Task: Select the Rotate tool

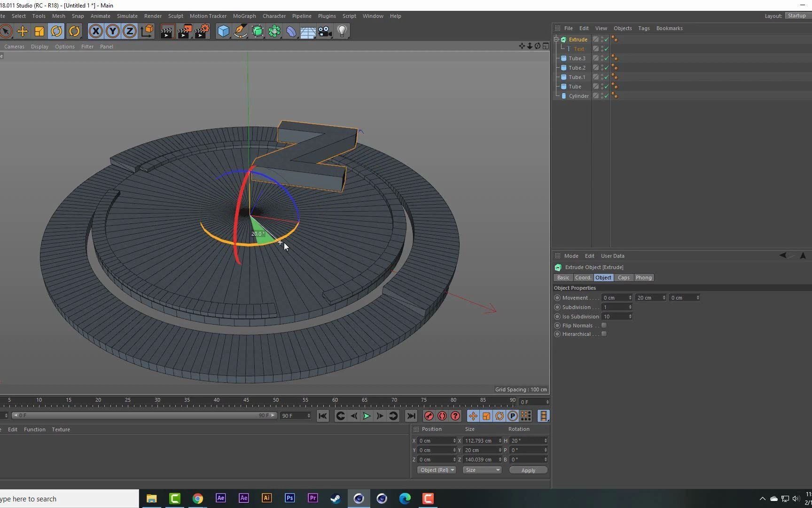Action: [x=56, y=31]
